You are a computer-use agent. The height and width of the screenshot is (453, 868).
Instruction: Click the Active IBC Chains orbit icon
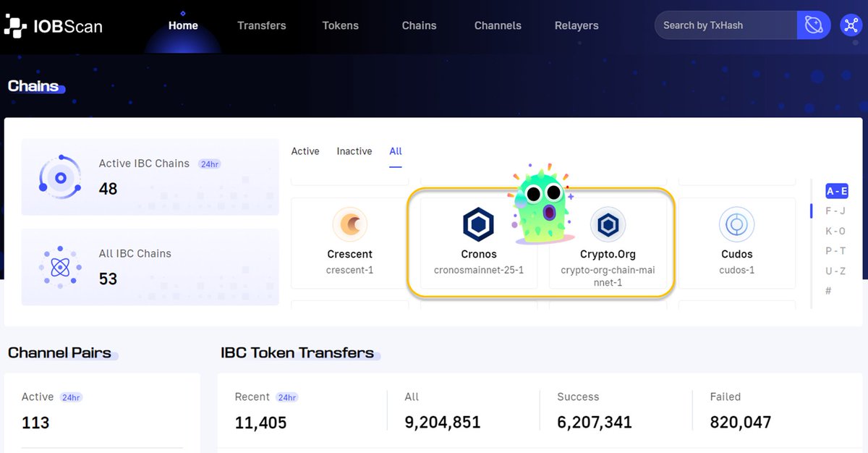coord(60,177)
